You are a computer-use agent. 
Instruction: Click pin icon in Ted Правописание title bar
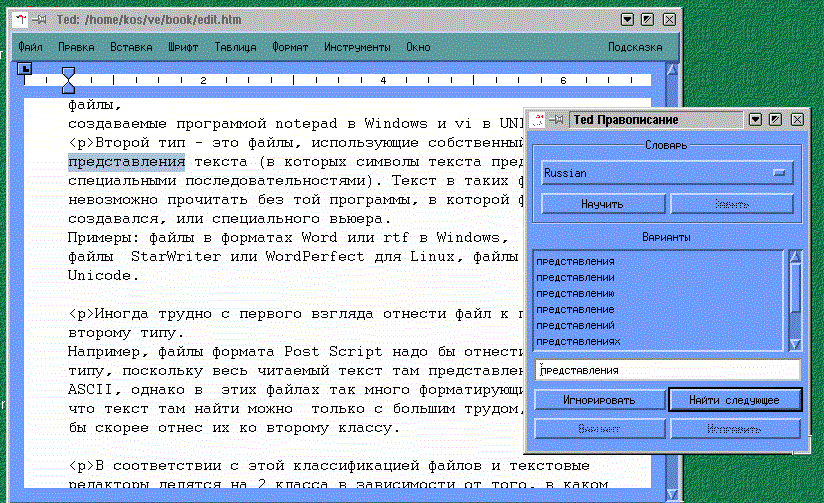(557, 119)
